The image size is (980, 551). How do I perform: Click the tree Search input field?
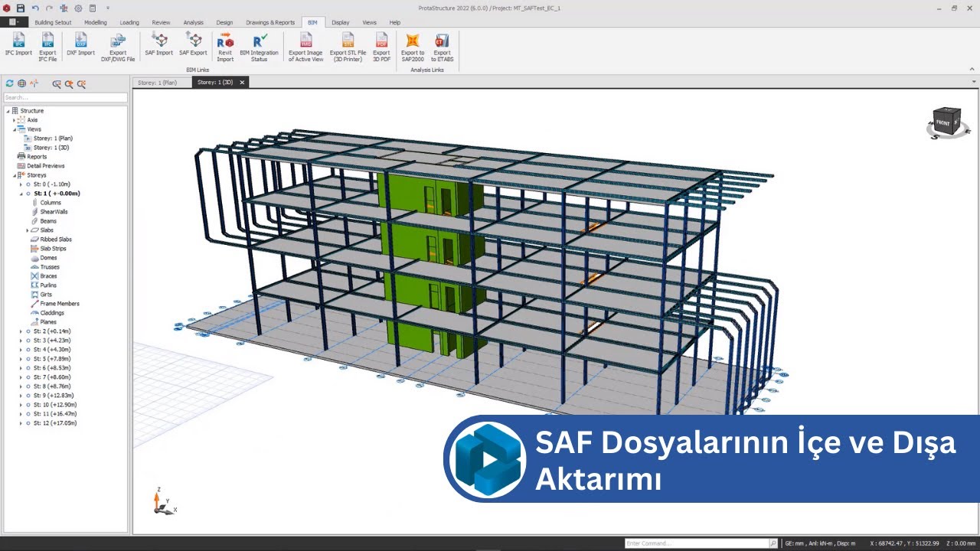click(x=65, y=97)
